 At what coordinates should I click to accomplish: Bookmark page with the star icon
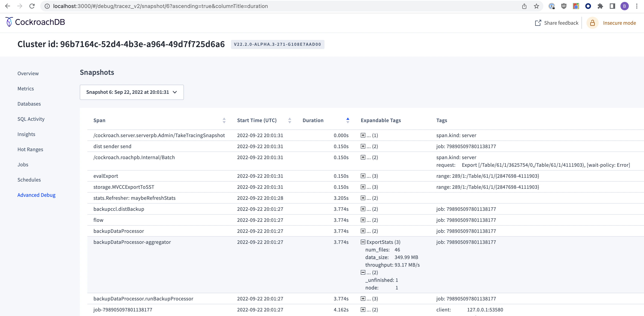click(536, 6)
